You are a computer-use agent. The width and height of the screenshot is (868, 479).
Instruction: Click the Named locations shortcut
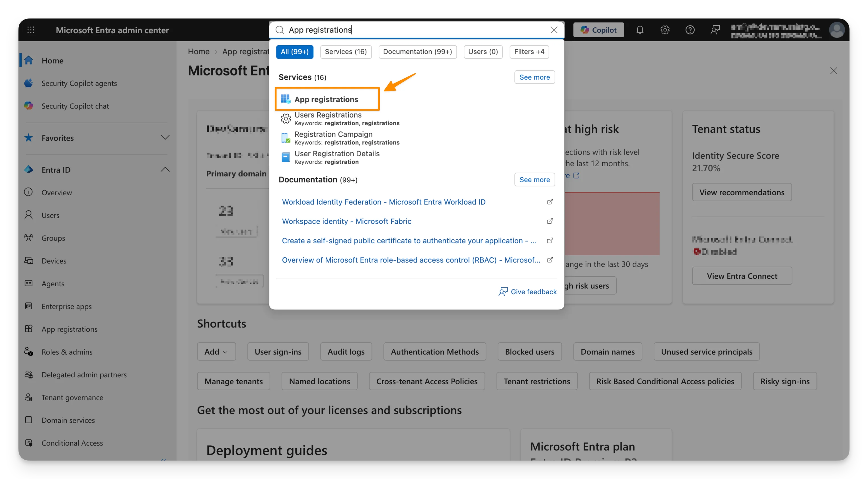point(319,381)
